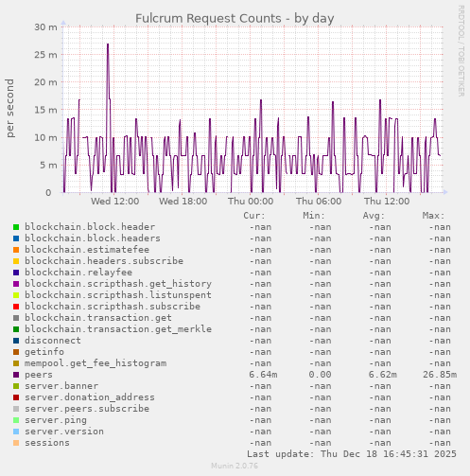Click the blockchain.block.header green color swatch

16,227
